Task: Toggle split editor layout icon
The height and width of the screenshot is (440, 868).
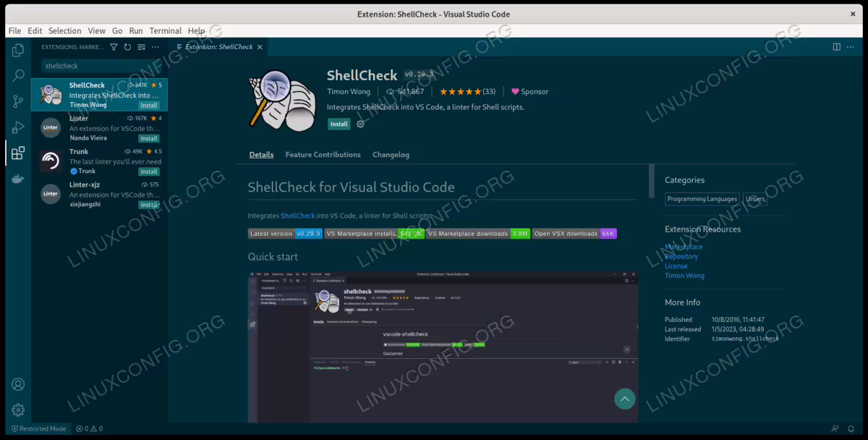Action: [x=837, y=47]
